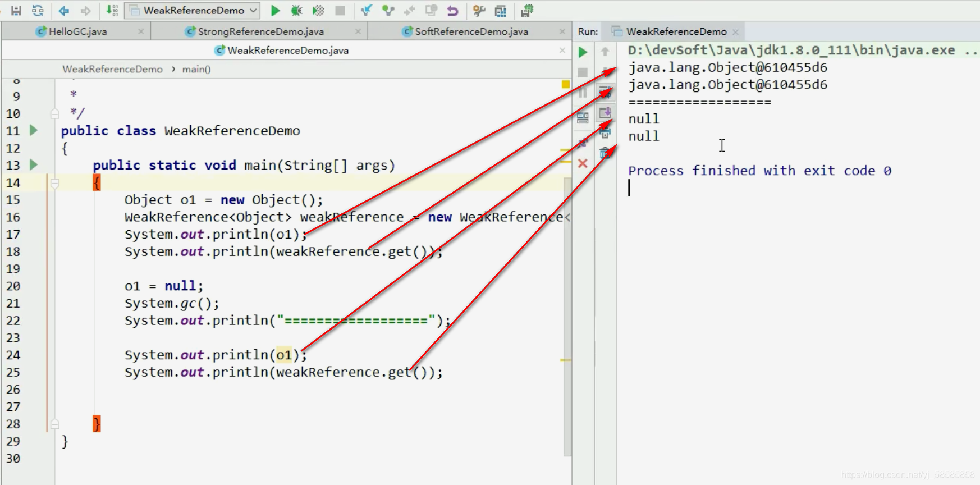The height and width of the screenshot is (485, 980).
Task: Click WeakReferenceDemo in the breadcrumb bar
Action: click(x=112, y=69)
